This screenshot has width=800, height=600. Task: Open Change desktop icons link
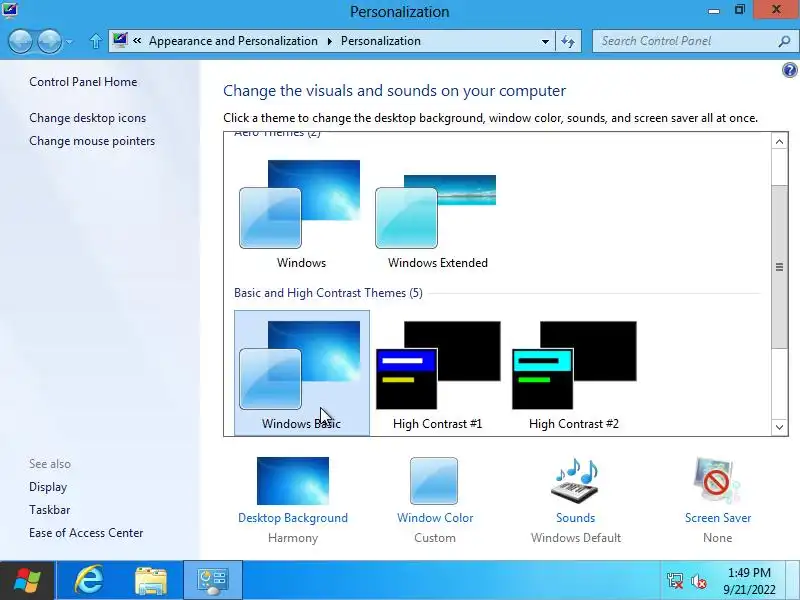pyautogui.click(x=87, y=118)
